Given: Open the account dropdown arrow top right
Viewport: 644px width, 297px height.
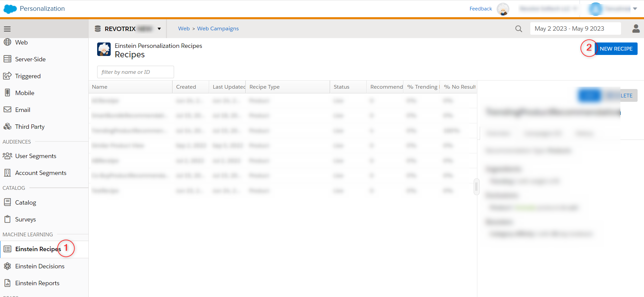Looking at the screenshot, I should click(635, 9).
